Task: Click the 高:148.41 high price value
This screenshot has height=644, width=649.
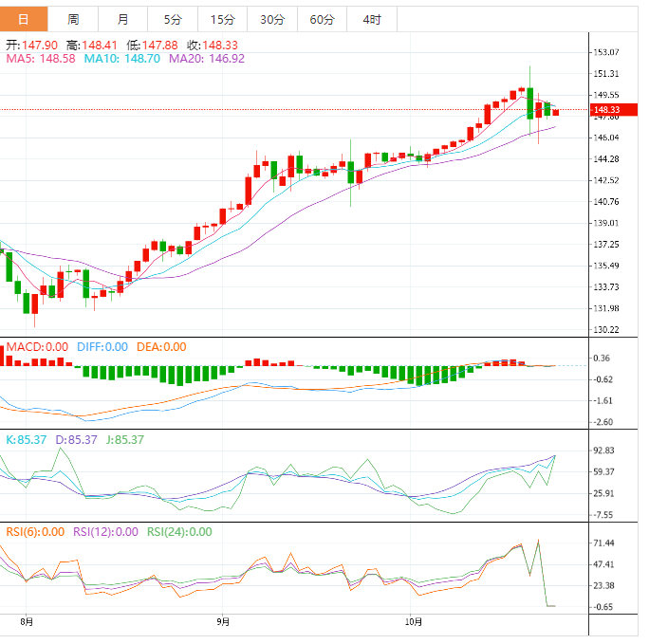Action: click(x=92, y=46)
